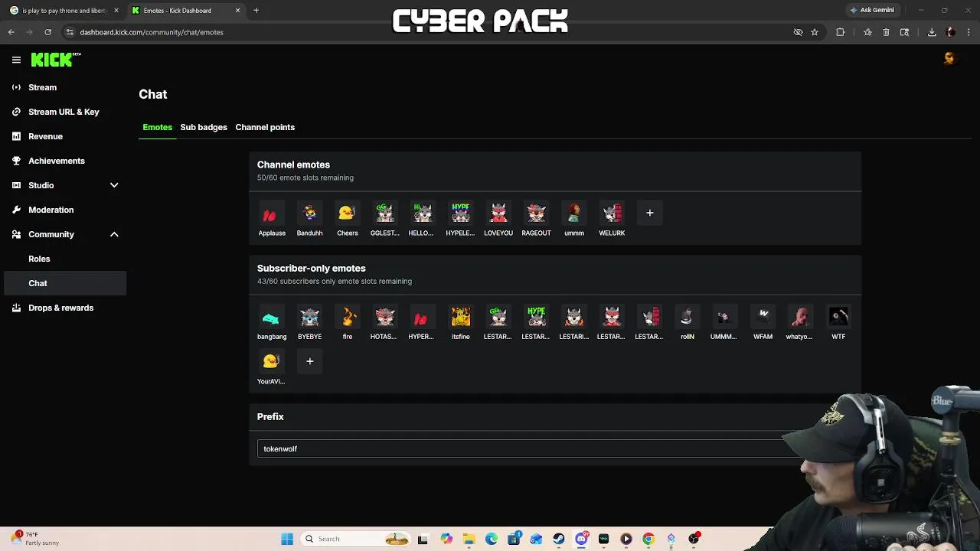Select Chat under Community

[65, 283]
